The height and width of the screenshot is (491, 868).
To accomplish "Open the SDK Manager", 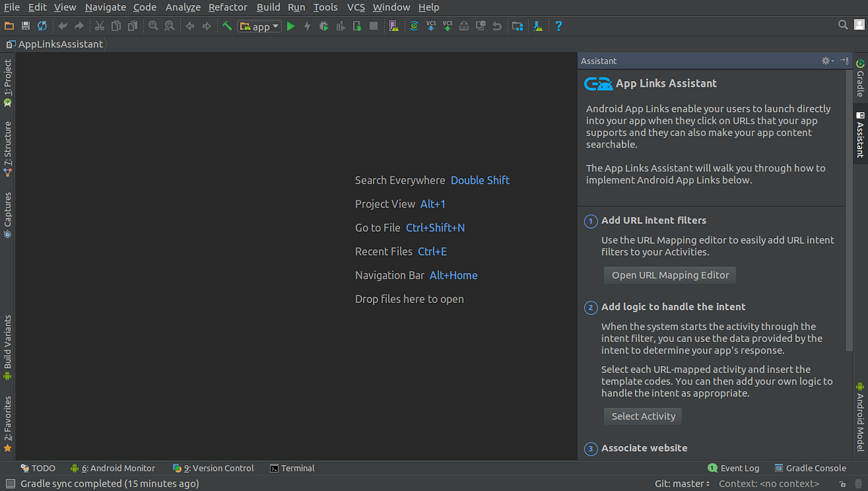I will pyautogui.click(x=538, y=25).
